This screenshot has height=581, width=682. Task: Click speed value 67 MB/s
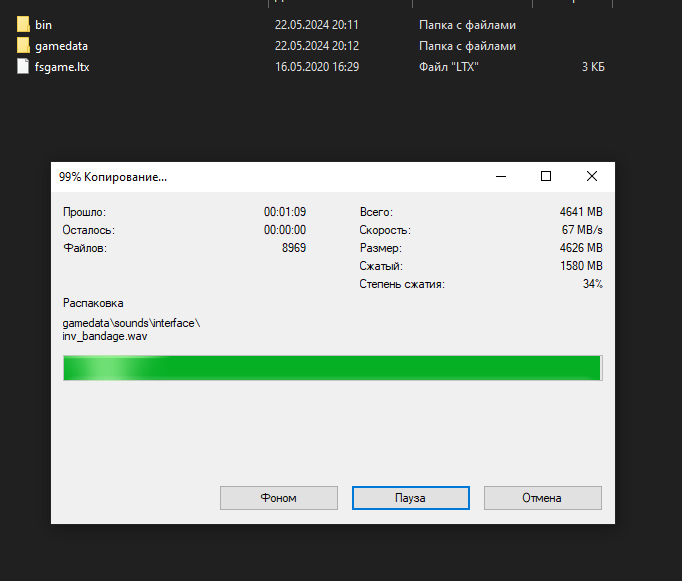click(582, 230)
